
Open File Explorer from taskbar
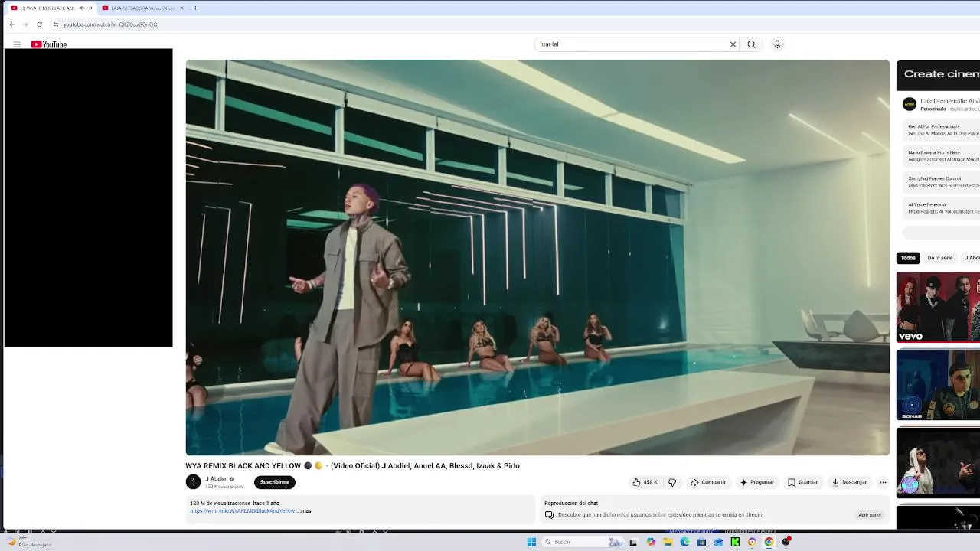[668, 542]
